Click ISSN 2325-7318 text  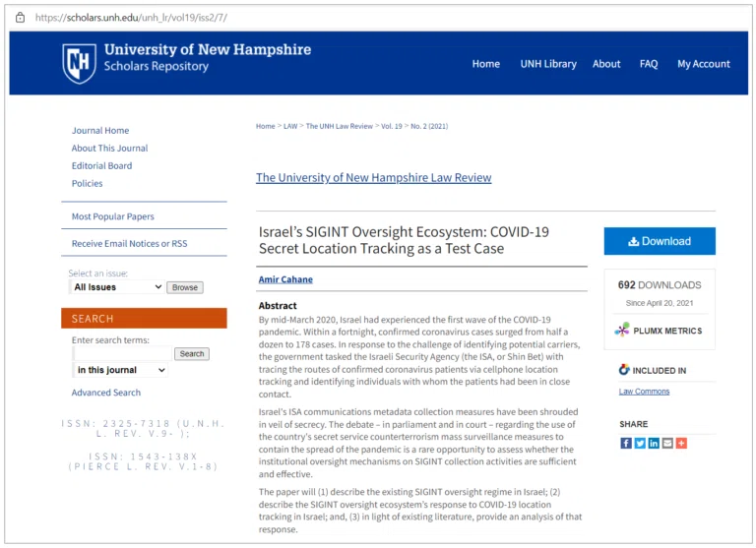143,429
